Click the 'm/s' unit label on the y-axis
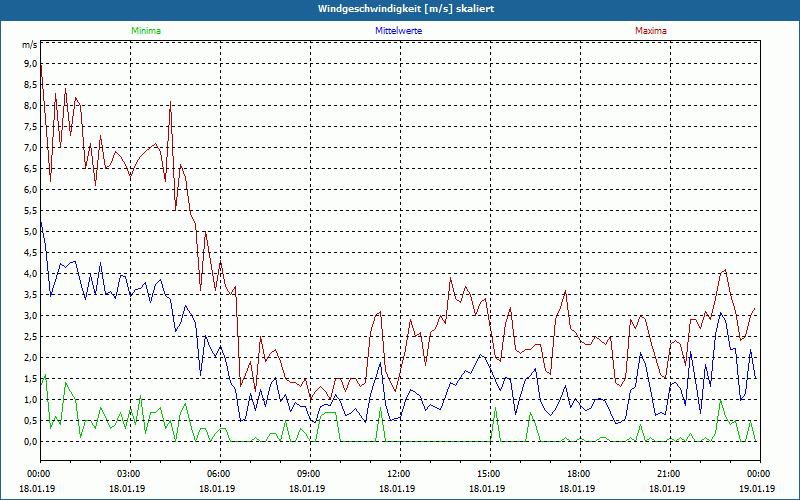Viewport: 800px width, 500px height. tap(30, 45)
